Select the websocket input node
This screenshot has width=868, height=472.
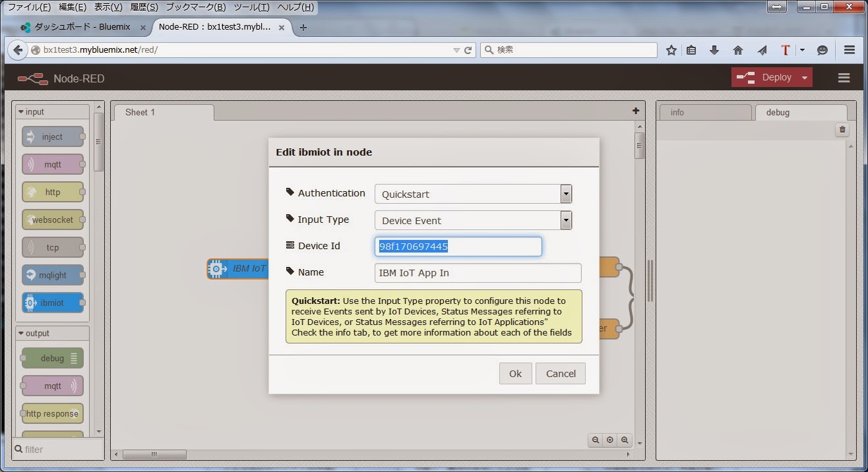pos(53,220)
